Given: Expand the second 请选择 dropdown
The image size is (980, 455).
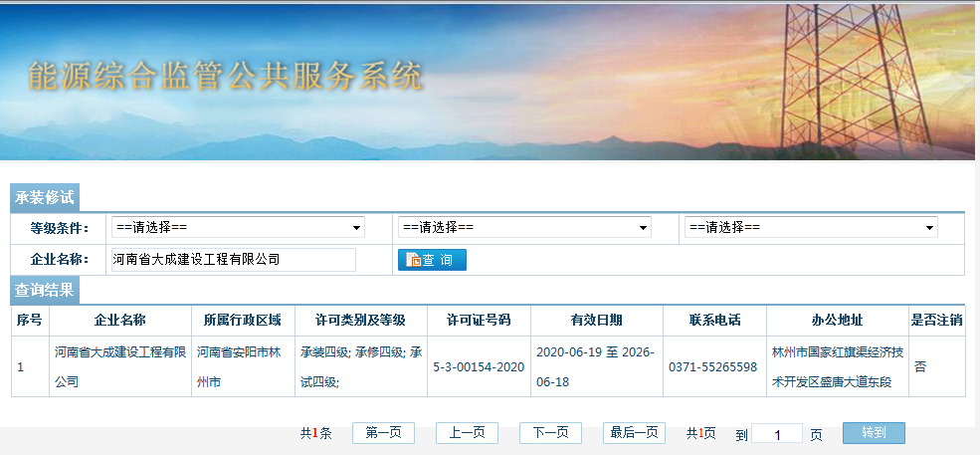Looking at the screenshot, I should [x=524, y=228].
